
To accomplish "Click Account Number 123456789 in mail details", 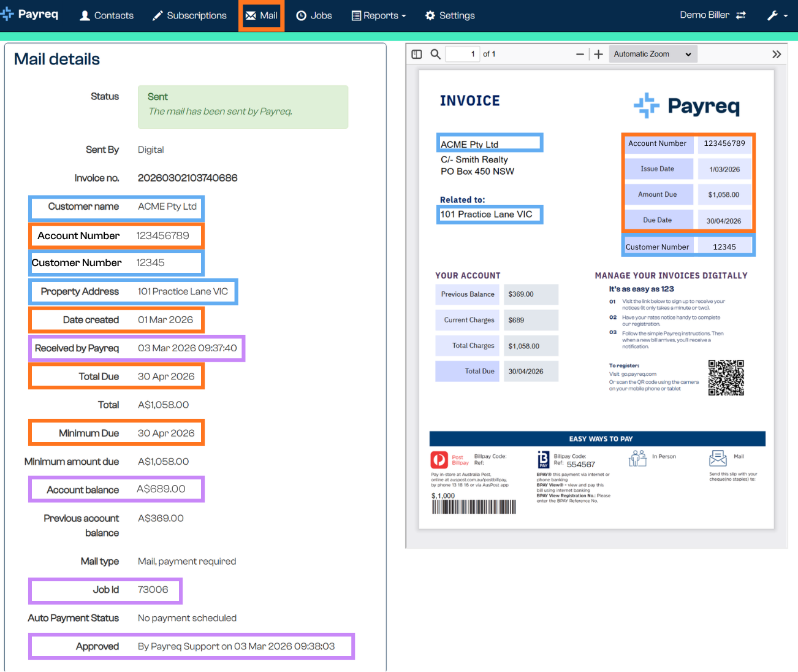I will (162, 235).
